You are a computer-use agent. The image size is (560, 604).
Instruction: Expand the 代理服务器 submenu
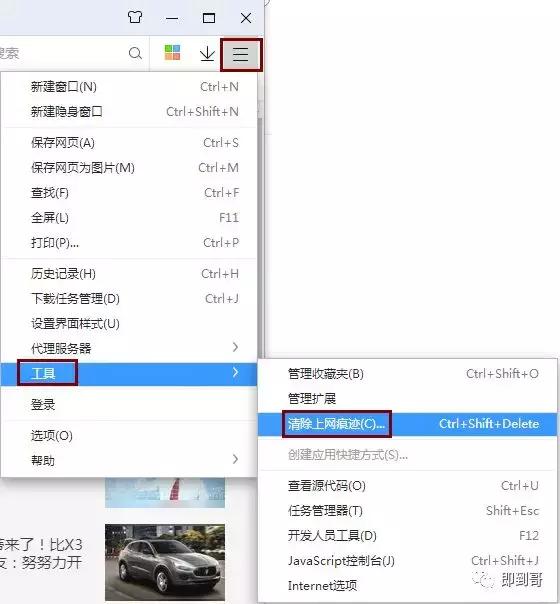[129, 348]
